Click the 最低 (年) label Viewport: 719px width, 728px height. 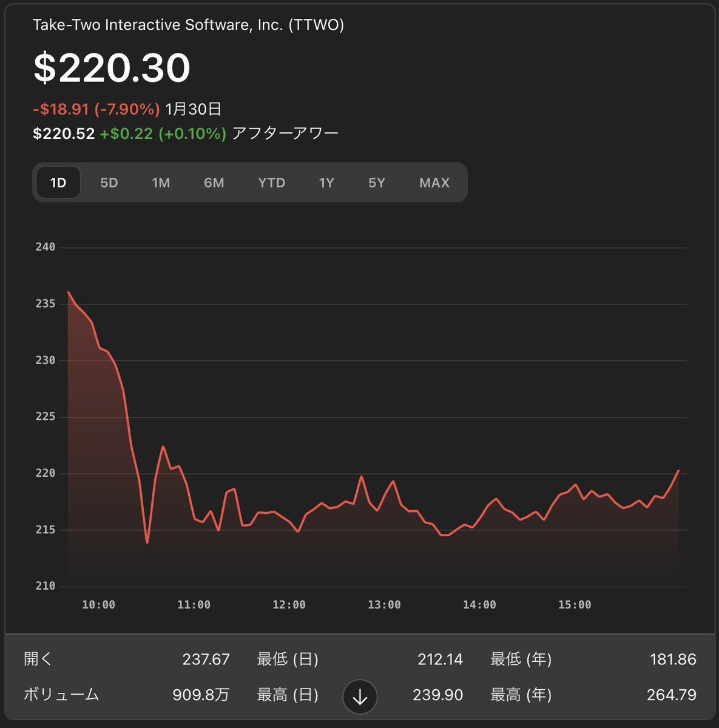pyautogui.click(x=521, y=659)
